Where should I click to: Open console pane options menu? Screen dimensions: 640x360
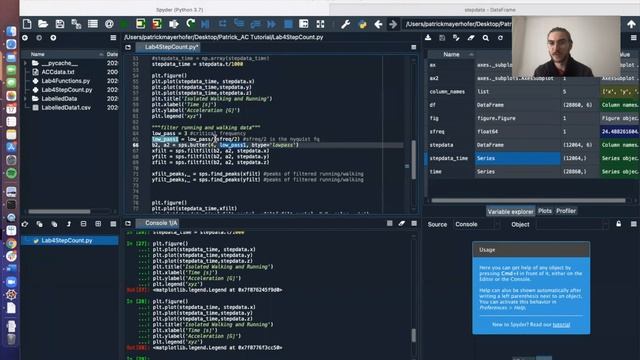point(414,223)
